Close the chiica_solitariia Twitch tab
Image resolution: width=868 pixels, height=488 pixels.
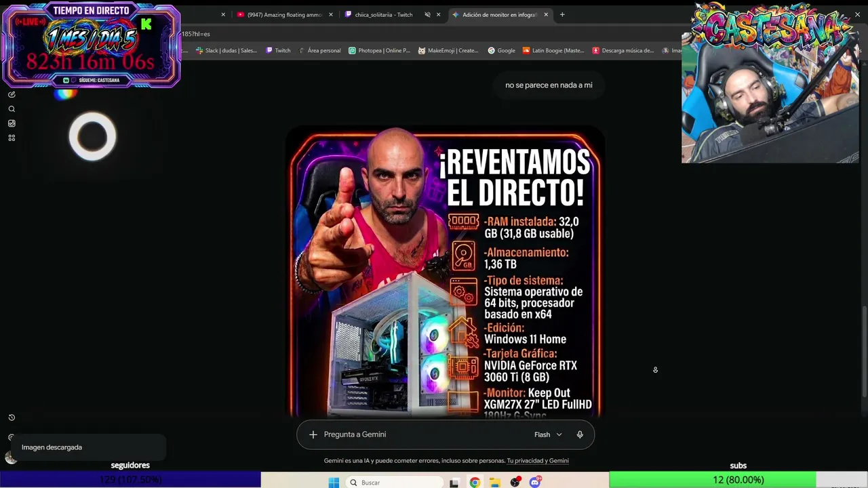[438, 14]
